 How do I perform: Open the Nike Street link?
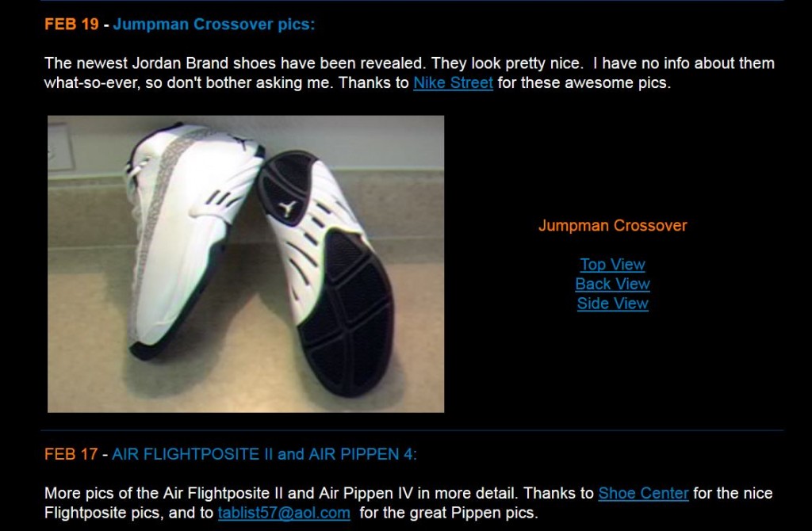(453, 82)
